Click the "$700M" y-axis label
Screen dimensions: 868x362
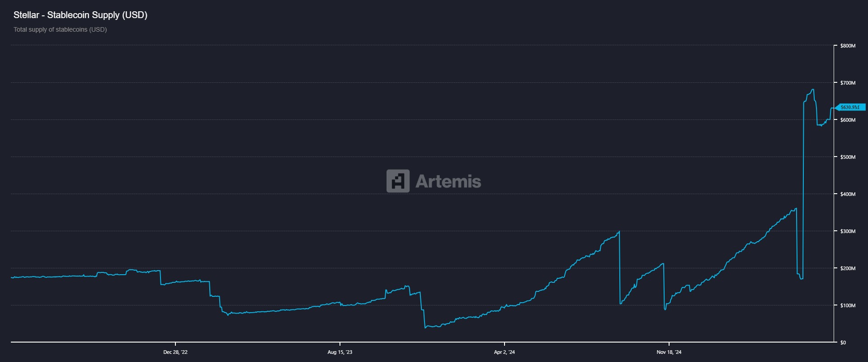(848, 83)
